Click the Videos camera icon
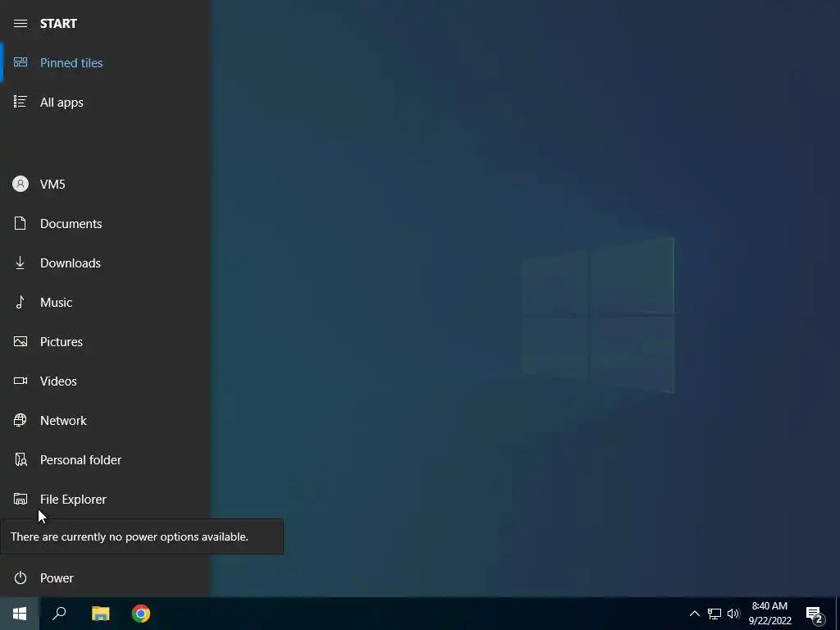 coord(21,381)
